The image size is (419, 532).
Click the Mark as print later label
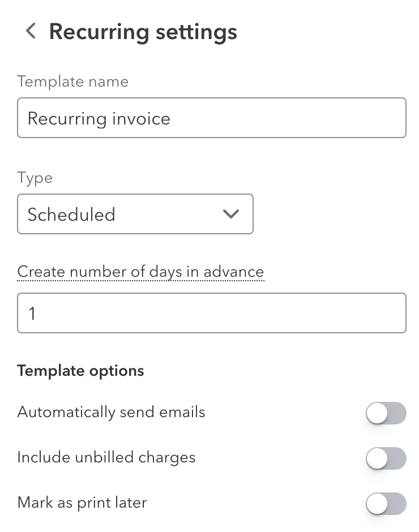(82, 503)
